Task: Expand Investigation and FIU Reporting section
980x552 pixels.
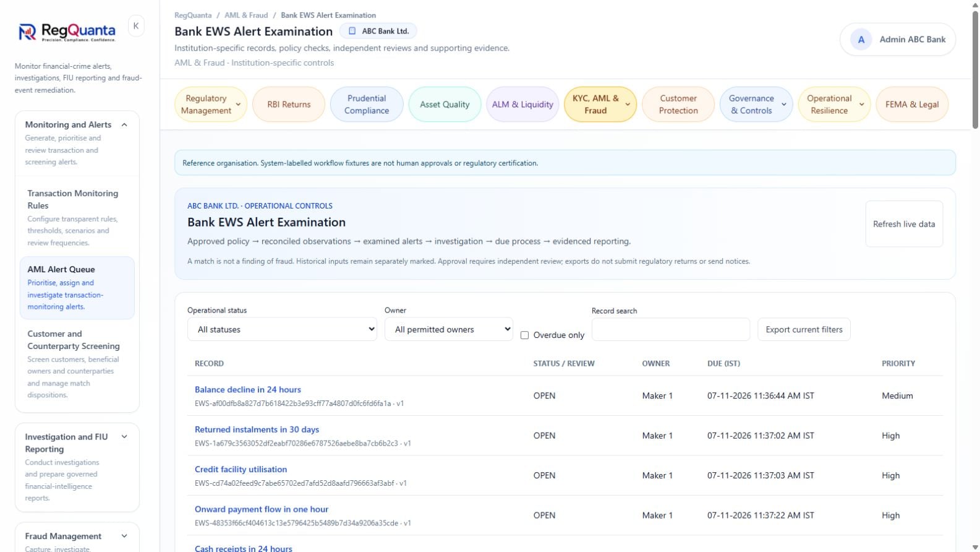Action: tap(124, 437)
